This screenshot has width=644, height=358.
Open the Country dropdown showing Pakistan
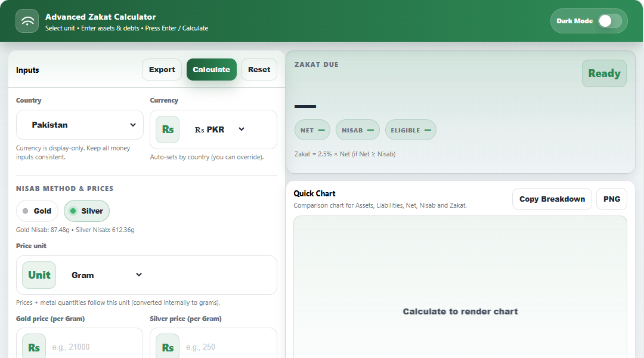(80, 125)
